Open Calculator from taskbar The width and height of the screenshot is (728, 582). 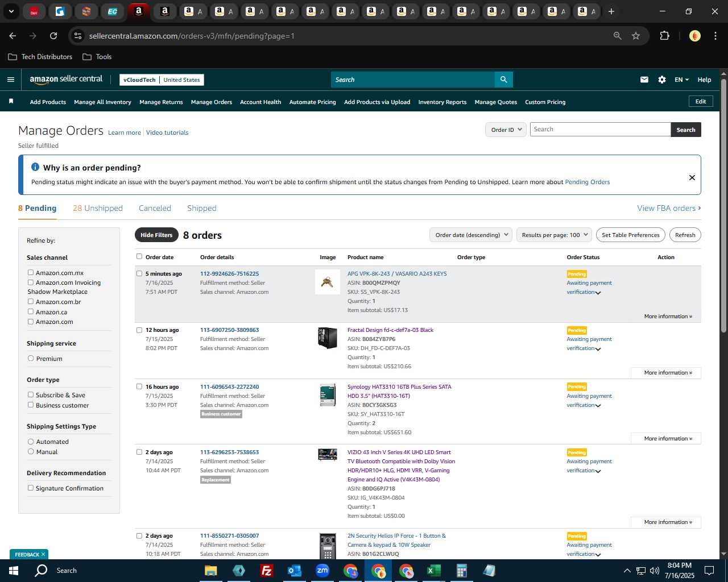[461, 571]
